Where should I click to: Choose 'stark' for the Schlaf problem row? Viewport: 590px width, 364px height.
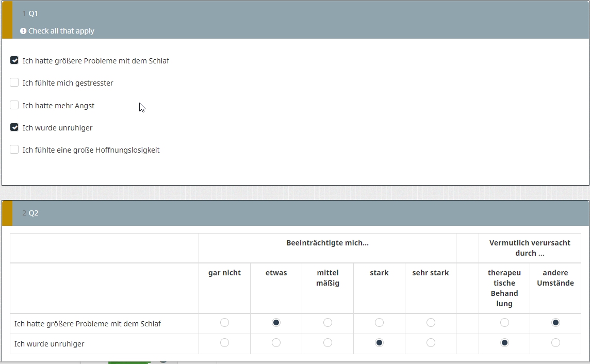pos(379,323)
